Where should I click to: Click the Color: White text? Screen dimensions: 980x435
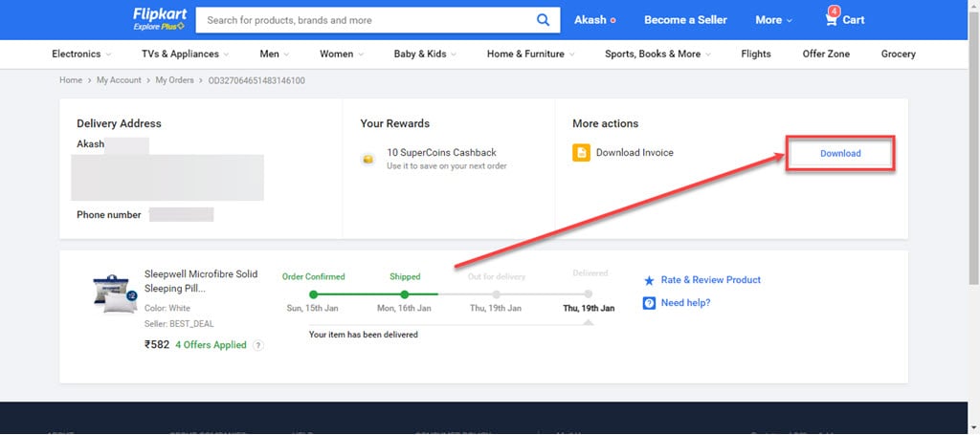pyautogui.click(x=167, y=308)
